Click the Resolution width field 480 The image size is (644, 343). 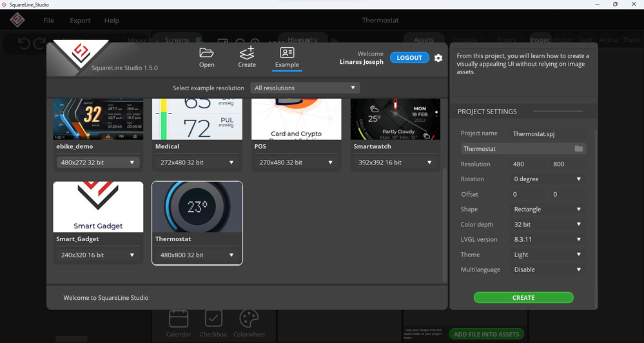coord(529,164)
